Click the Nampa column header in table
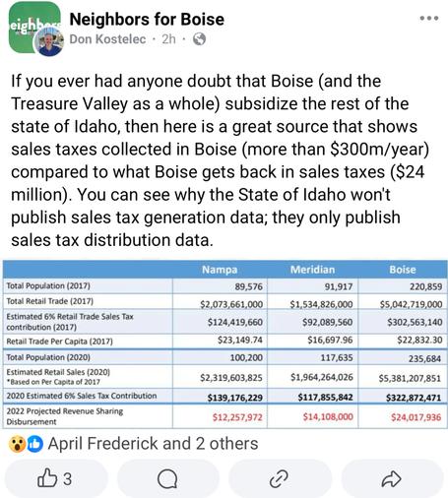The image size is (448, 498). [x=220, y=270]
